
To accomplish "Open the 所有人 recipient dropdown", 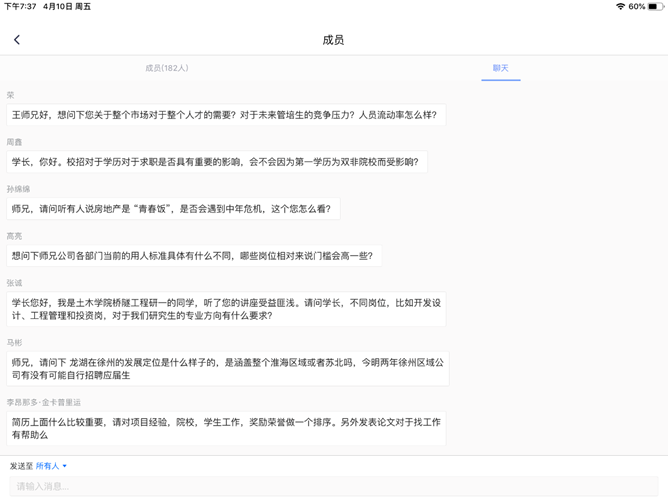I will pyautogui.click(x=51, y=466).
